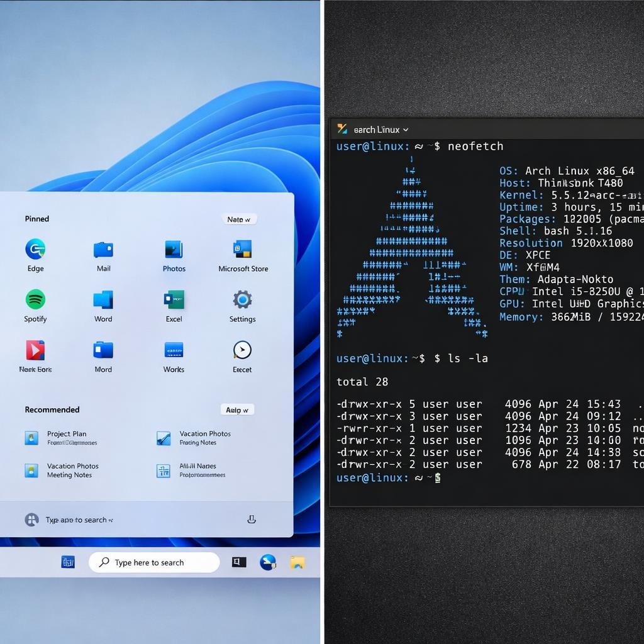
Task: Click the listing row dated Apr 23 10:05
Action: click(490, 428)
